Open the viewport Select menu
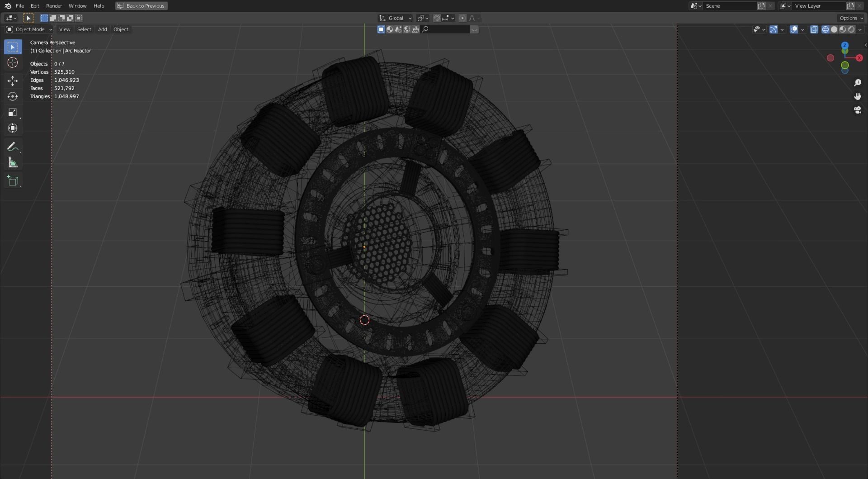 point(84,29)
